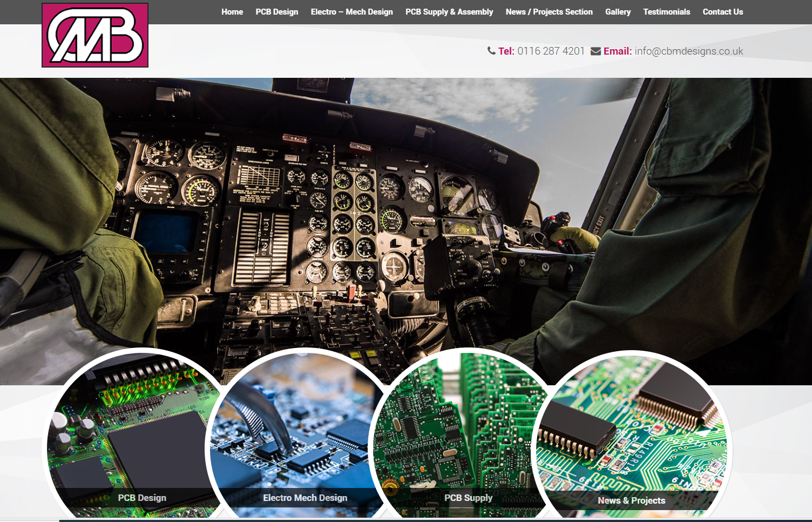Open the Electro – Mech Design menu entry
Screen dimensions: 812x522
351,11
